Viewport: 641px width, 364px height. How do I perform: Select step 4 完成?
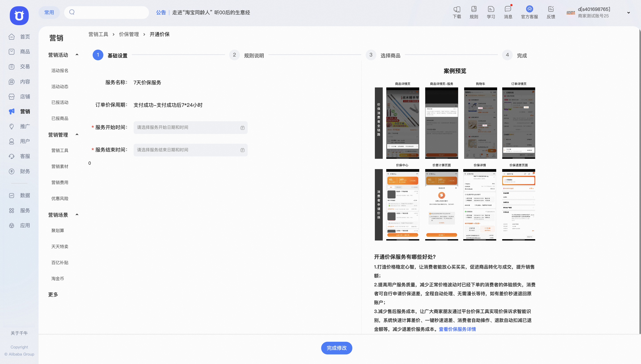(515, 55)
